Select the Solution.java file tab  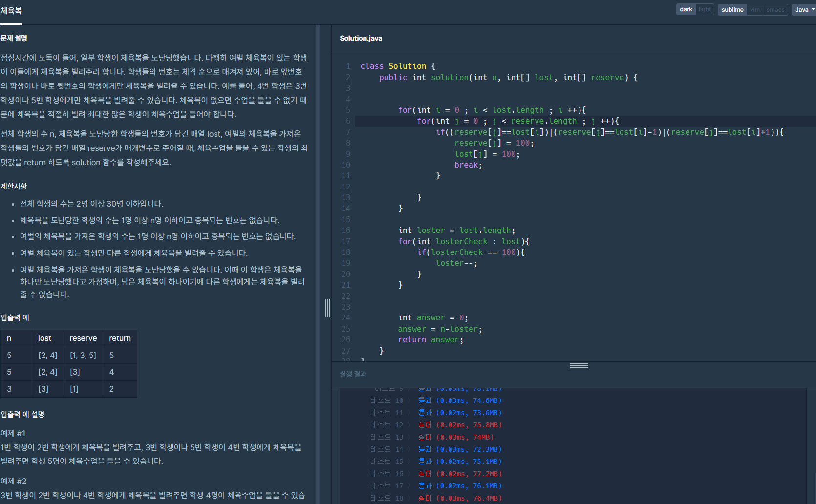click(x=361, y=38)
